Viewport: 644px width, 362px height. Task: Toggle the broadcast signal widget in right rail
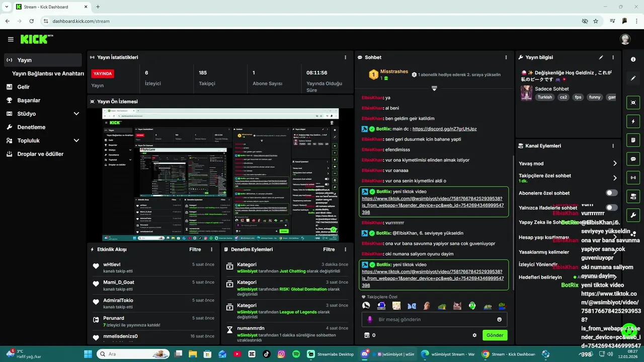(x=633, y=177)
